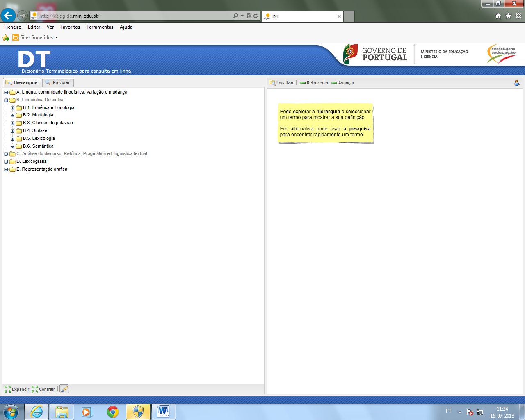Click the user profile icon at top right
The width and height of the screenshot is (525, 420).
click(516, 83)
